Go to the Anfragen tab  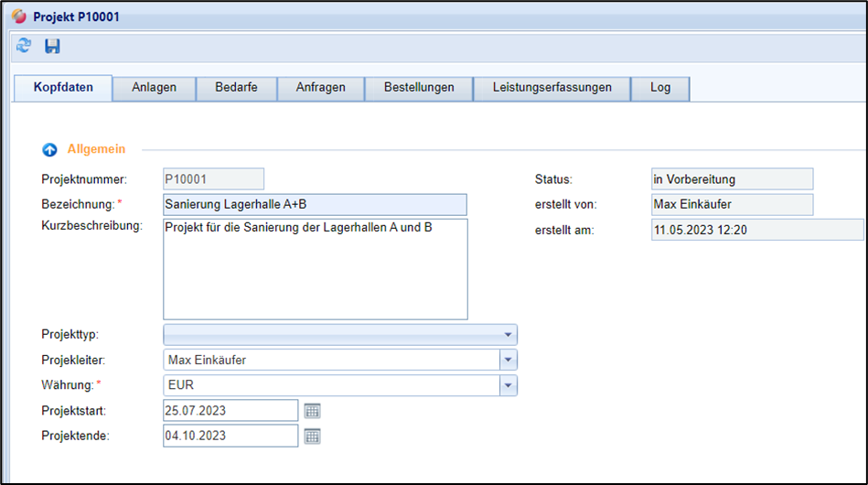320,88
